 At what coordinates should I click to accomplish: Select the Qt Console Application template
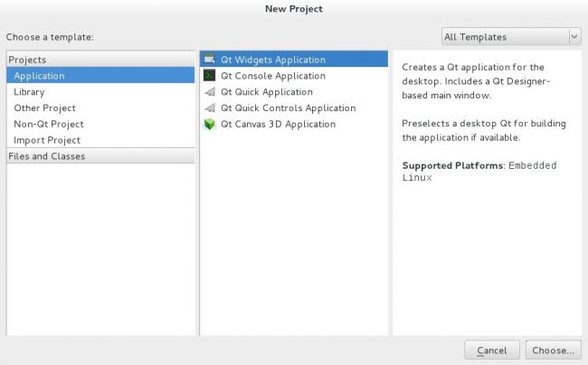(x=273, y=76)
